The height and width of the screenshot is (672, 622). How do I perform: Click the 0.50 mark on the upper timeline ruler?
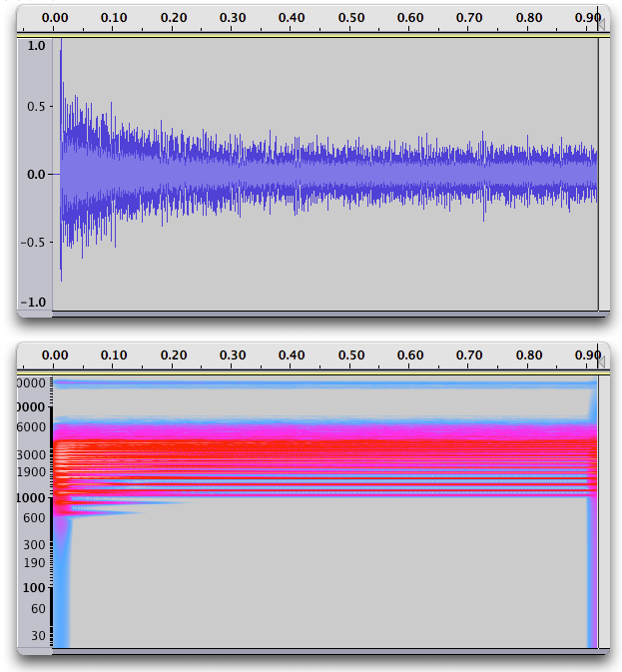[351, 18]
